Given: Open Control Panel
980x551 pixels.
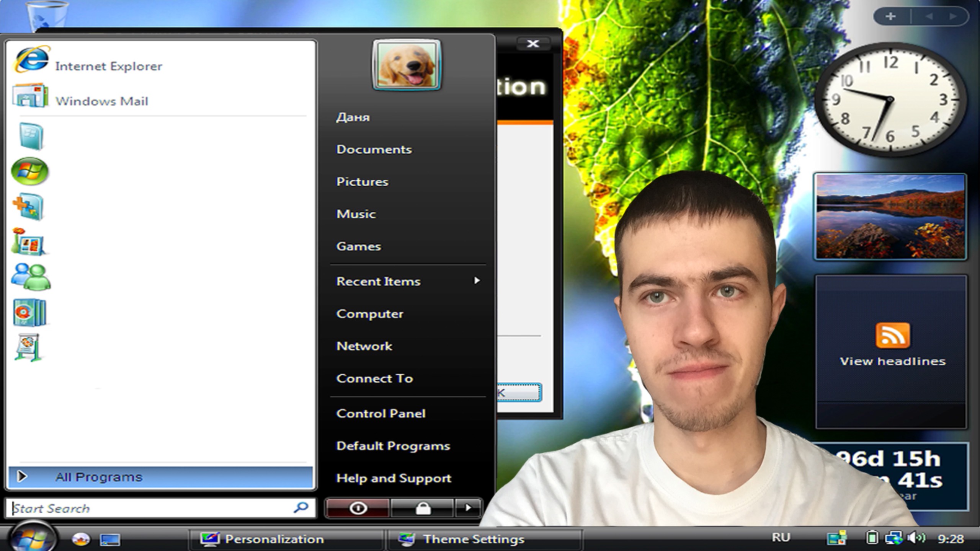Looking at the screenshot, I should [381, 413].
